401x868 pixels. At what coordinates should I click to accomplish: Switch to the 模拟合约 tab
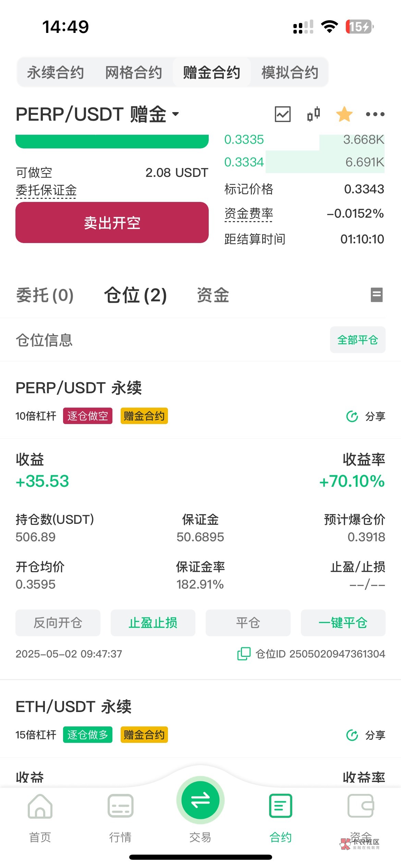pyautogui.click(x=290, y=72)
